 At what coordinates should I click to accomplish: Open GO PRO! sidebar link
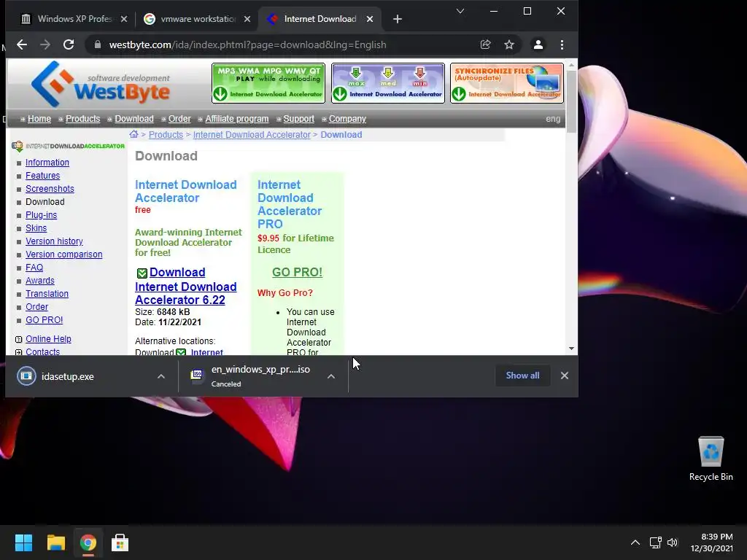pyautogui.click(x=44, y=320)
